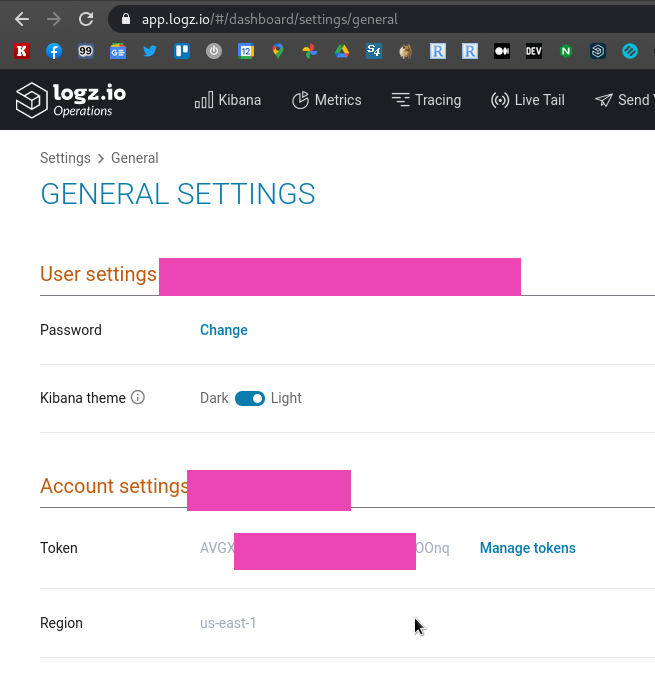The width and height of the screenshot is (655, 677).
Task: Reload the page
Action: (x=86, y=19)
